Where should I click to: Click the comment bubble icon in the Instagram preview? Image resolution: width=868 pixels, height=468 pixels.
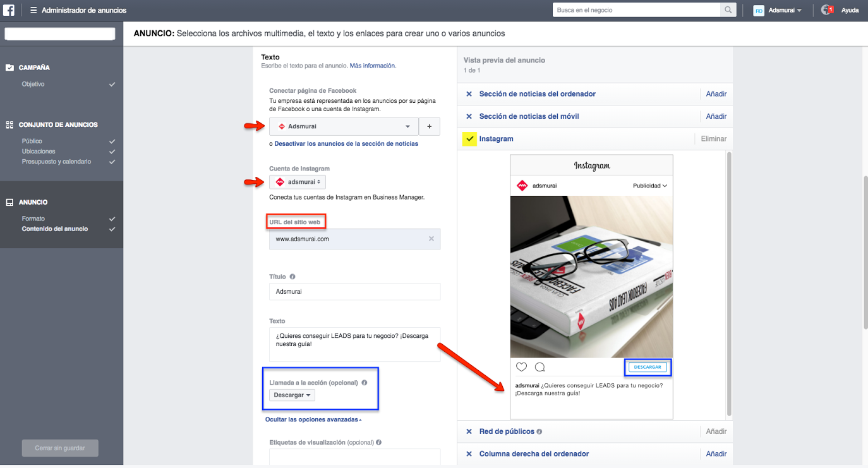pos(539,366)
